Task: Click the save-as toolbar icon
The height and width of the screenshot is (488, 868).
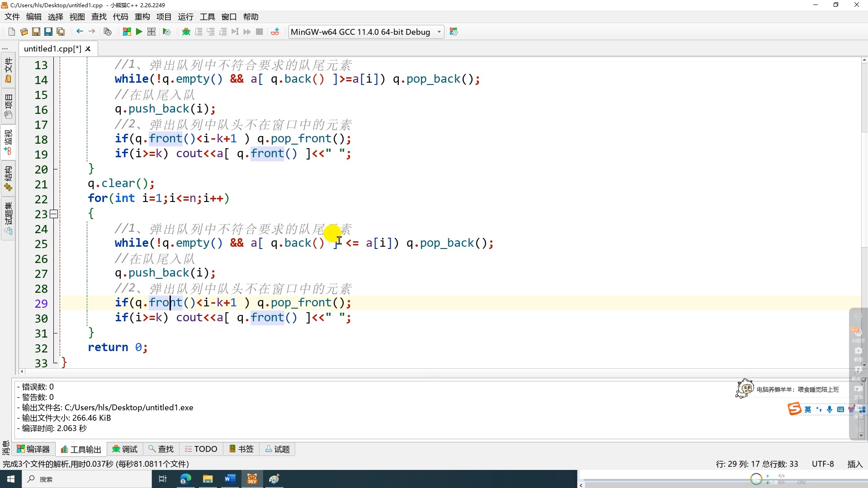Action: 48,32
